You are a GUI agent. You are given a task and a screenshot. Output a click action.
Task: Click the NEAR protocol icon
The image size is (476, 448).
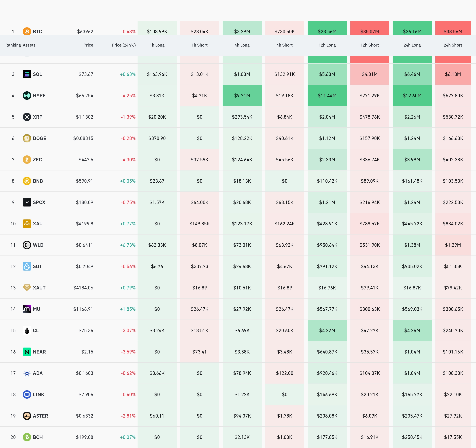(x=27, y=352)
